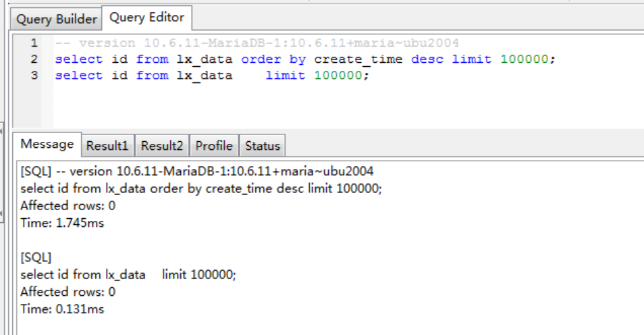Click 'create_time' in the editor's second line

pyautogui.click(x=358, y=59)
